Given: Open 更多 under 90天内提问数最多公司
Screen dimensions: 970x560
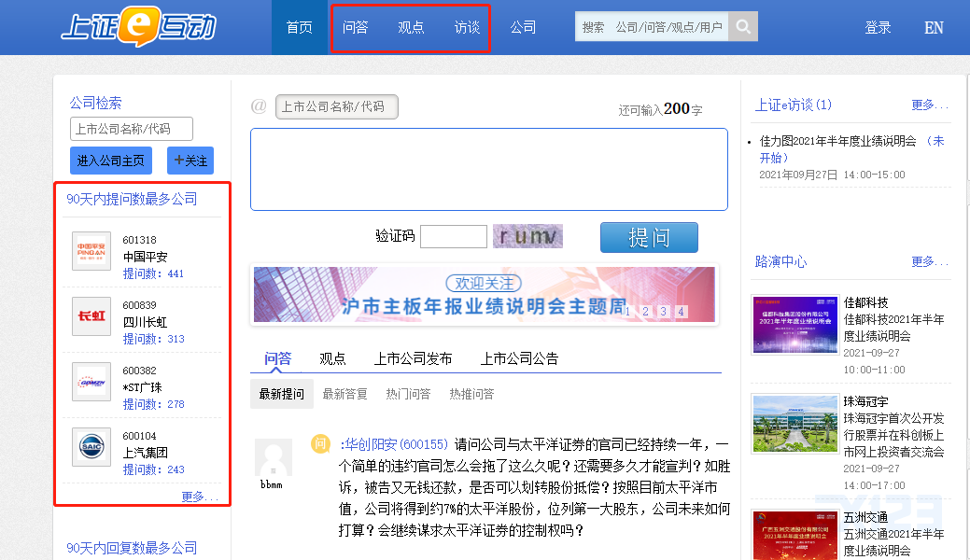Looking at the screenshot, I should tap(200, 497).
